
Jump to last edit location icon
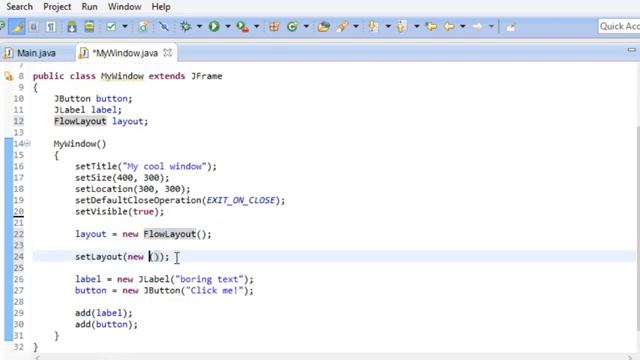(431, 27)
